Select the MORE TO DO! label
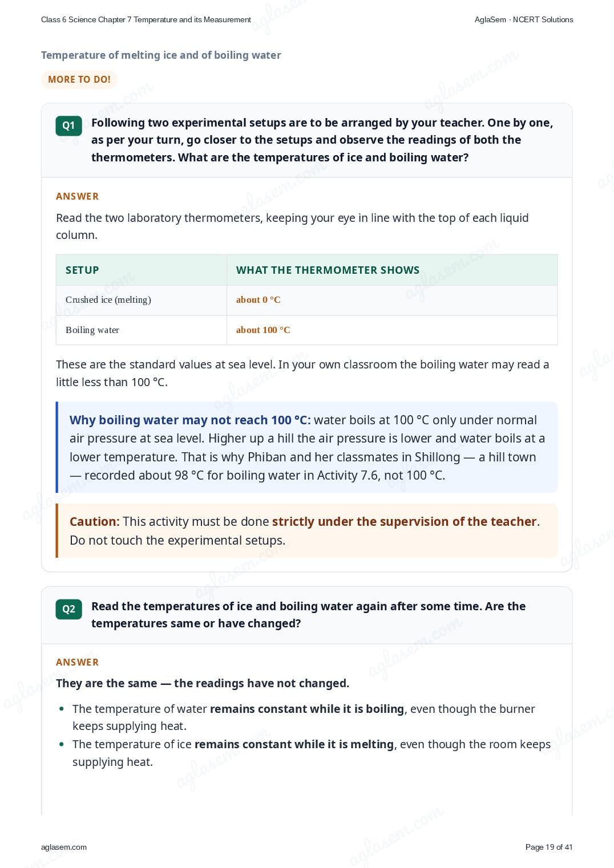The image size is (614, 868). coord(79,79)
